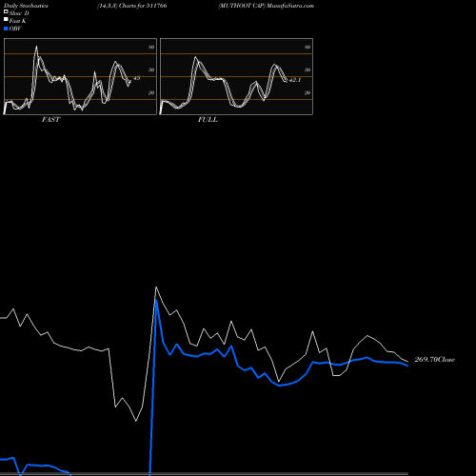Select the 'Daily Stochastics' title text

26,6
